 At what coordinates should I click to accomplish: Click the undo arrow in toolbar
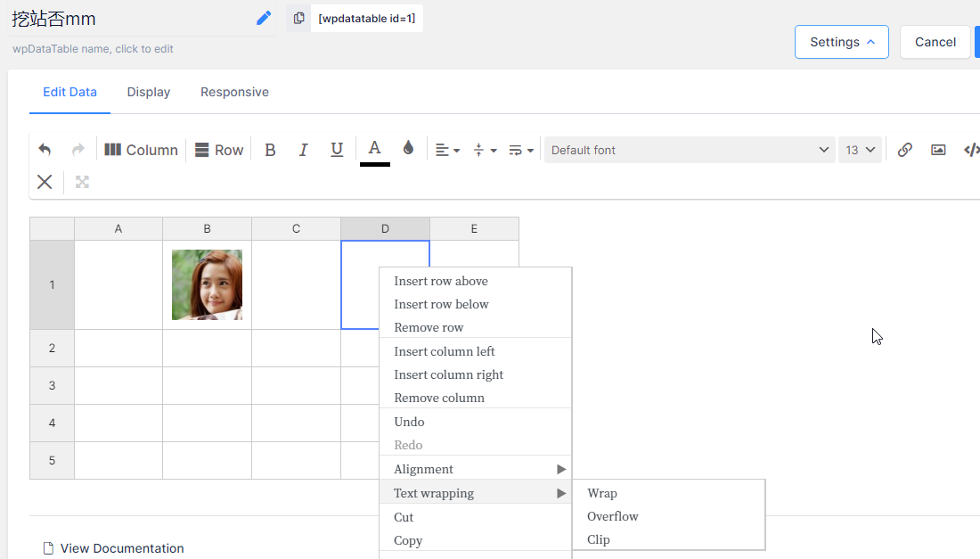tap(45, 150)
